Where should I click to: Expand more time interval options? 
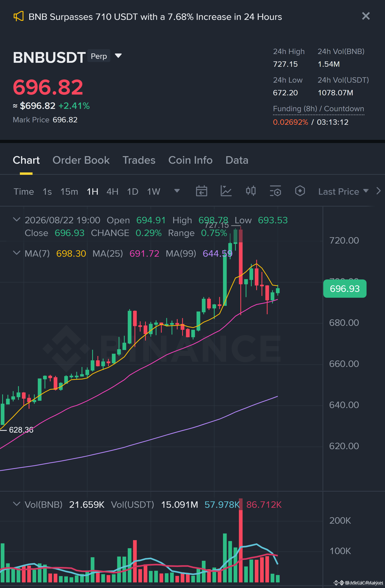pos(177,191)
